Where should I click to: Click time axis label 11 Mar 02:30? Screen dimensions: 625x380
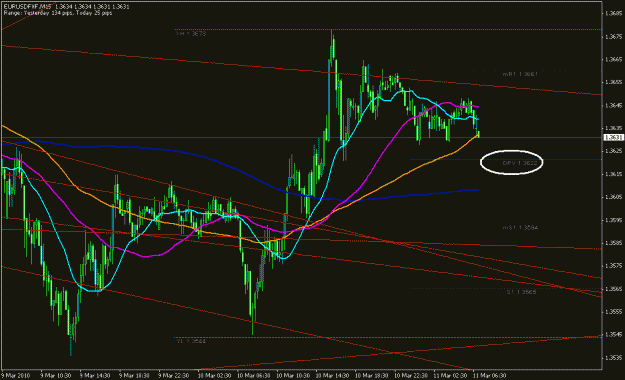click(x=450, y=376)
